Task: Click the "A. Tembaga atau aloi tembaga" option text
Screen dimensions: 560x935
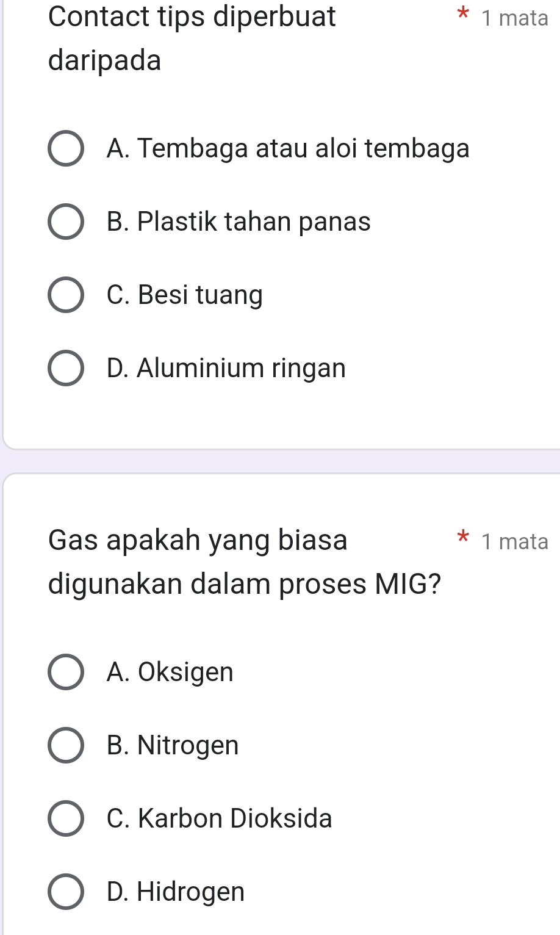Action: coord(288,148)
